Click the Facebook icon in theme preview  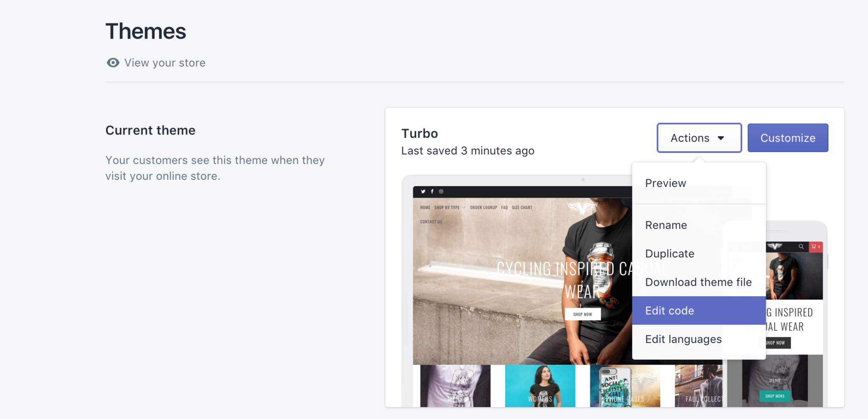(x=432, y=192)
